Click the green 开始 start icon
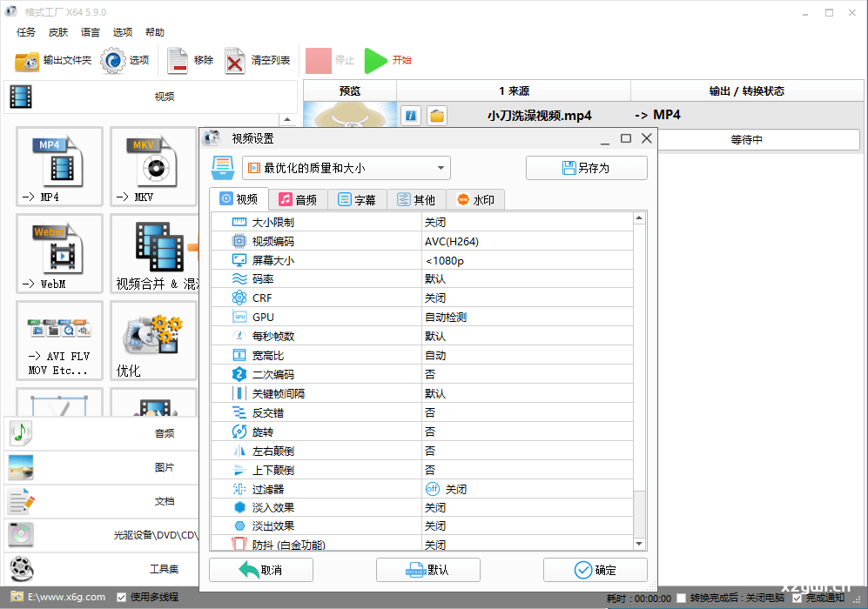The height and width of the screenshot is (609, 868). click(376, 61)
